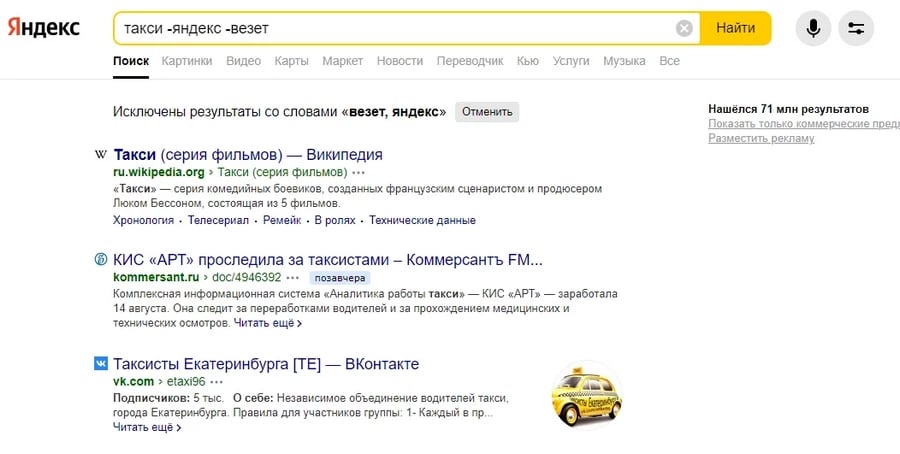Click the Wikipedia favicon
Viewport: 900px width, 454px height.
pos(100,154)
